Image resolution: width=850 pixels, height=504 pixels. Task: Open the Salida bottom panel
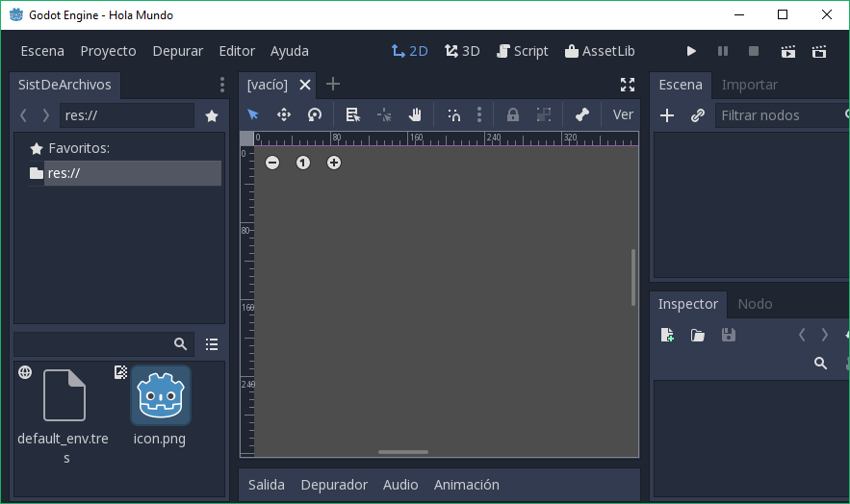[x=267, y=485]
